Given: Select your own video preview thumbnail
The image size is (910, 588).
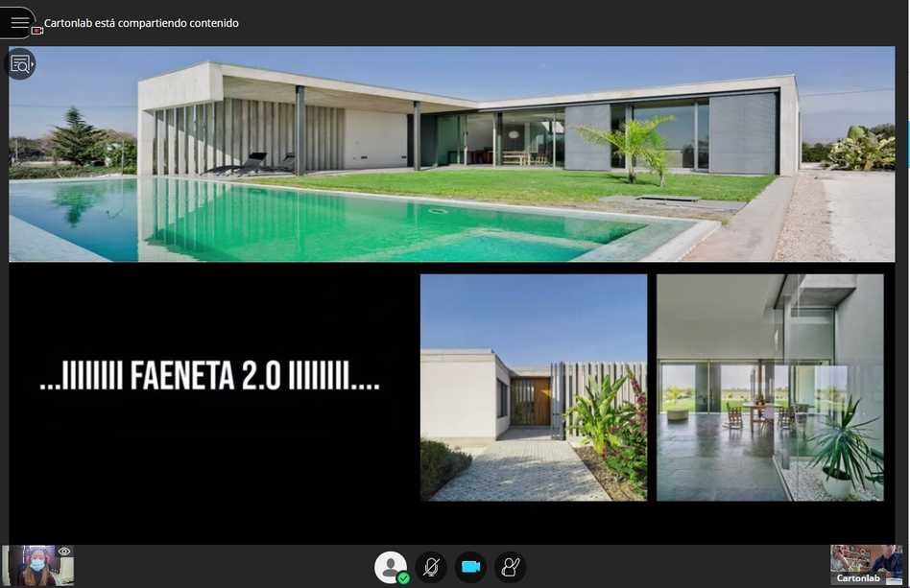Looking at the screenshot, I should coord(36,567).
